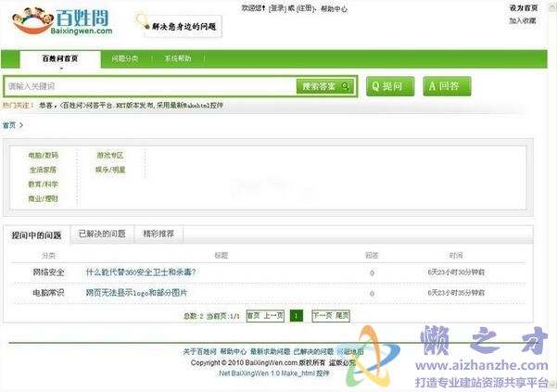This screenshot has width=557, height=392.
Task: Open the question 网页无法显示logo和部分图片
Action: tap(136, 293)
